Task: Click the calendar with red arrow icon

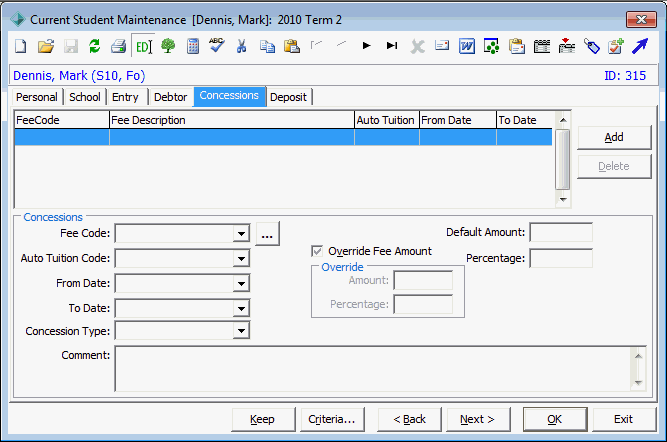Action: tap(567, 46)
